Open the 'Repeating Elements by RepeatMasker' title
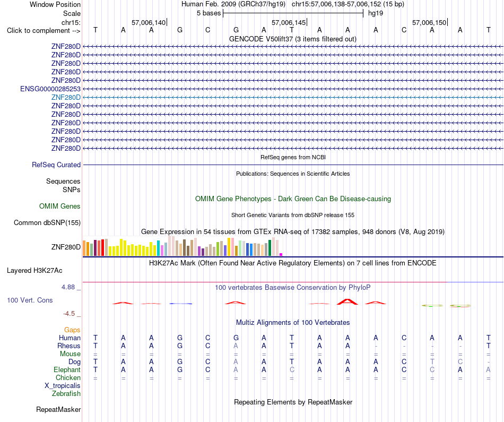The image size is (504, 422). [293, 402]
